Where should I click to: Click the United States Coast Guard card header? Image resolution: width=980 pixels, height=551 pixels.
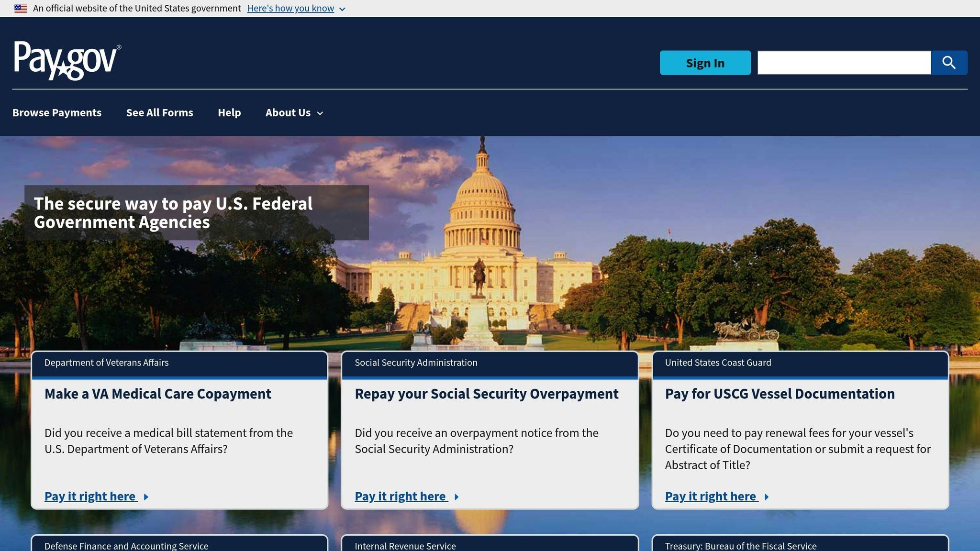pyautogui.click(x=800, y=364)
